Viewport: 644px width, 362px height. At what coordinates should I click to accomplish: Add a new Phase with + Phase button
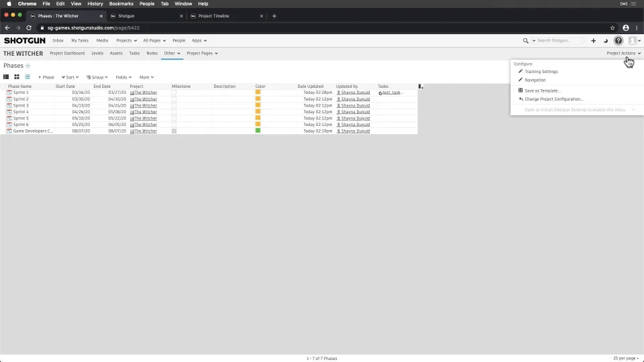(x=46, y=77)
